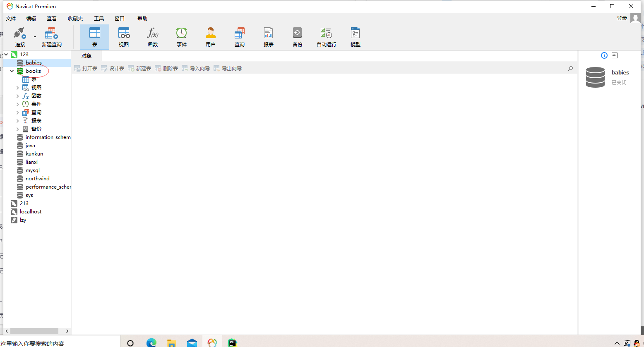This screenshot has width=644, height=347.
Task: Select the lianxi database
Action: pyautogui.click(x=31, y=162)
